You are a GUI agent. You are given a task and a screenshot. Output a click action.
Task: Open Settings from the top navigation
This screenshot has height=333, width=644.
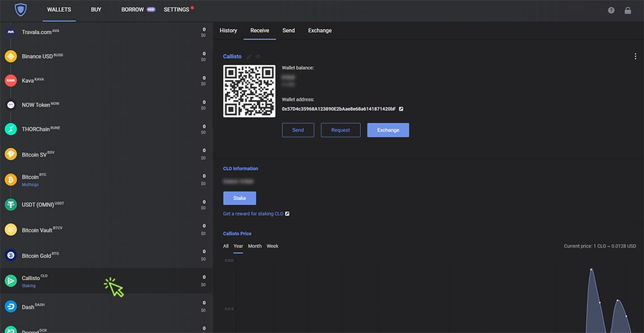coord(176,10)
